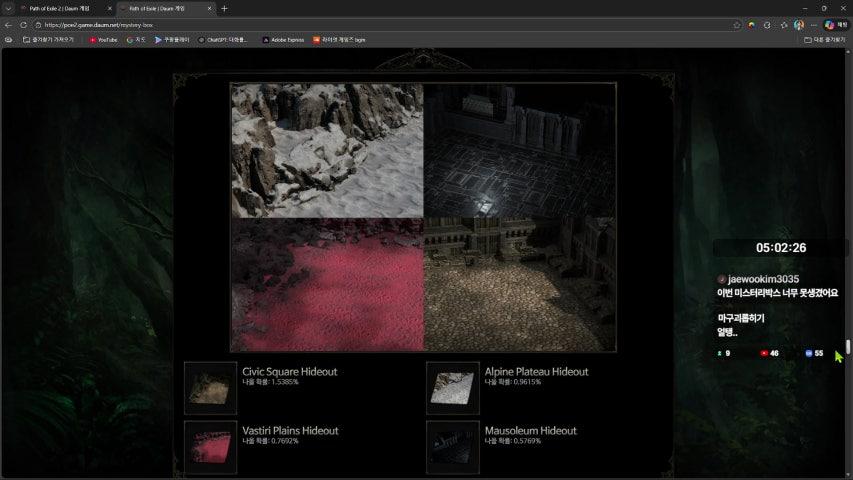
Task: Click the cobblestone Civic Square preview image
Action: 520,284
